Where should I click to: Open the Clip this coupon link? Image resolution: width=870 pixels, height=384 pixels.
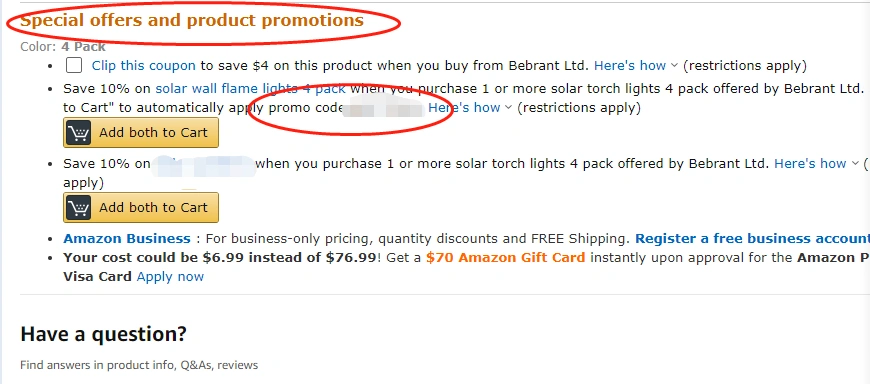coord(144,65)
